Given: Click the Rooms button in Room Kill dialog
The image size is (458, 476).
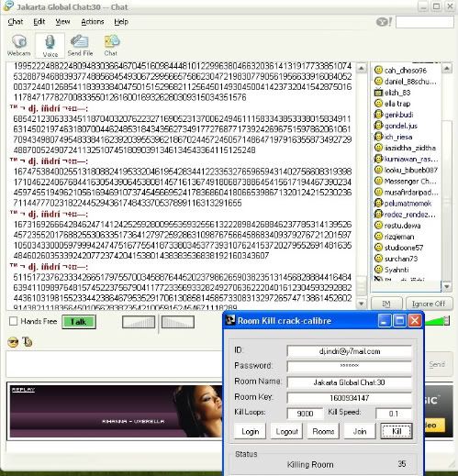Looking at the screenshot, I should [x=323, y=431].
